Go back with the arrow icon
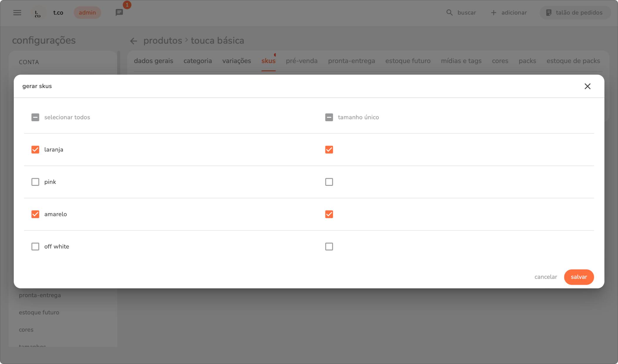 [x=134, y=41]
